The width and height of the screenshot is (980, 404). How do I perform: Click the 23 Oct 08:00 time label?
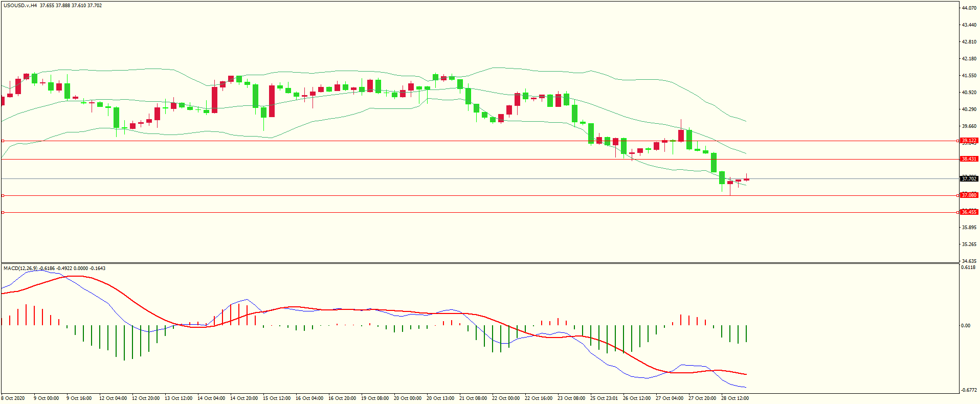click(x=571, y=398)
